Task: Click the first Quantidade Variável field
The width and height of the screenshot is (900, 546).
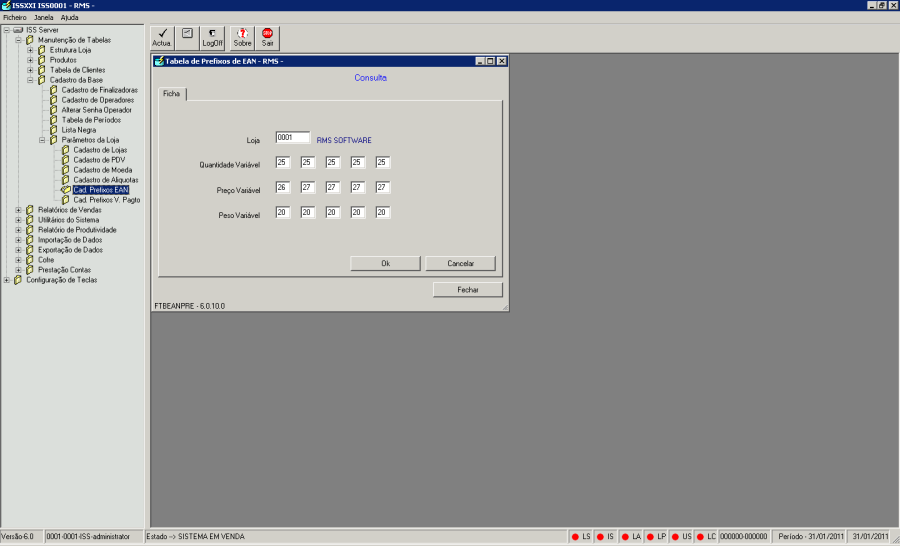Action: click(282, 162)
